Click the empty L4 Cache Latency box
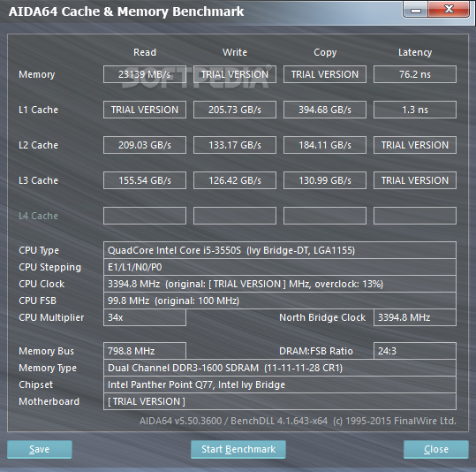Screen dimensions: 476x472 (x=415, y=216)
